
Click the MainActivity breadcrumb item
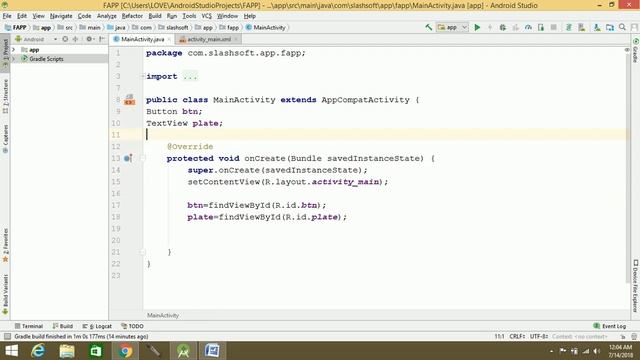click(x=266, y=27)
